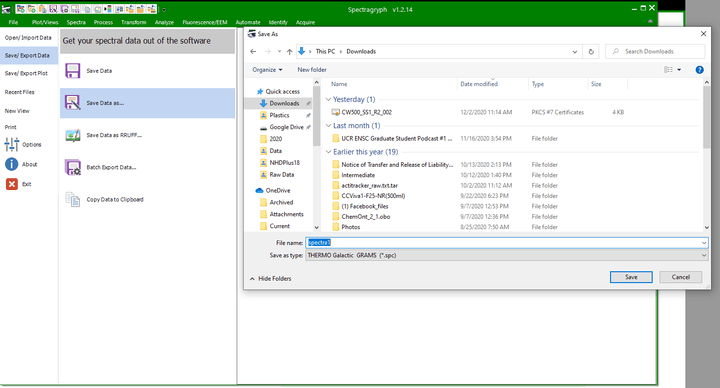
Task: Select Raw Data in navigation tree
Action: pyautogui.click(x=281, y=174)
